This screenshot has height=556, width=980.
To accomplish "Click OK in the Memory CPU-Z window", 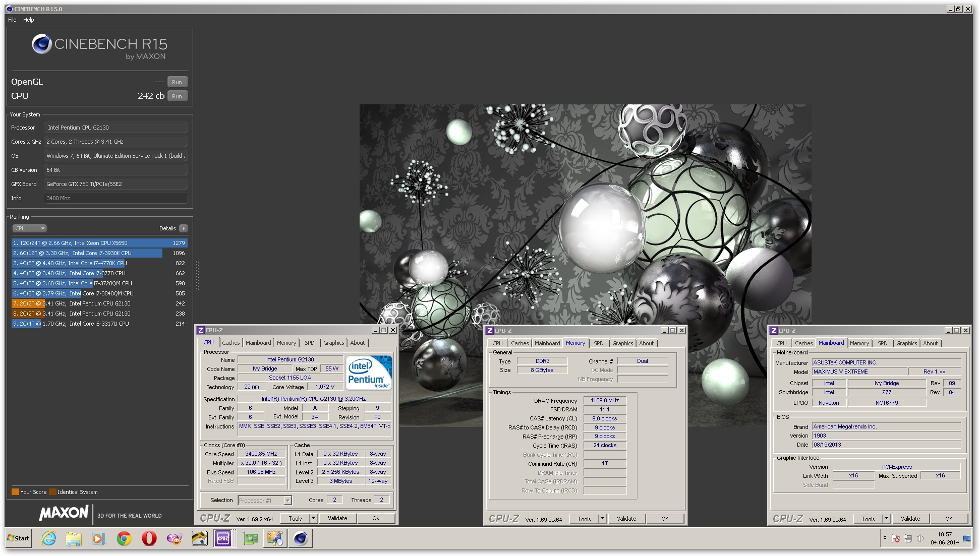I will [665, 519].
